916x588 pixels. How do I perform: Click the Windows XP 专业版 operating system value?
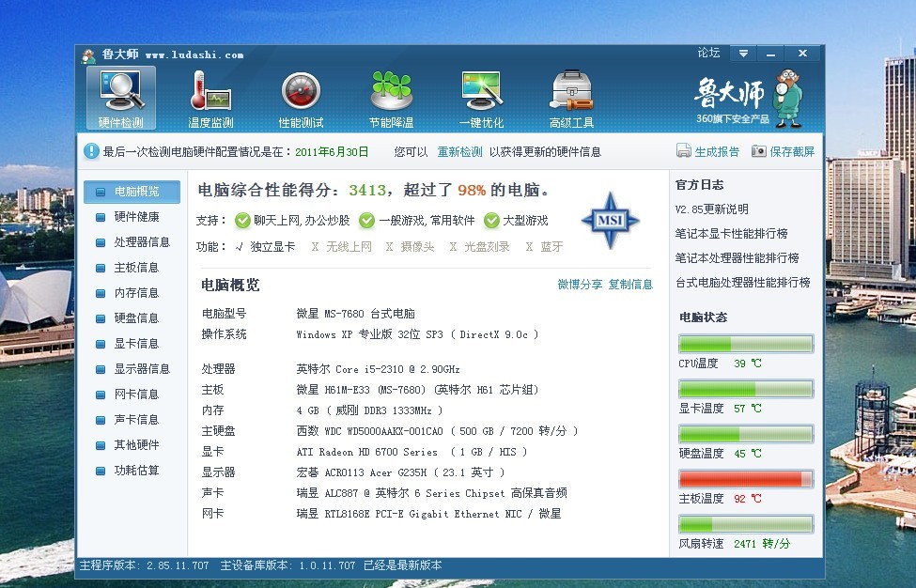coord(417,334)
